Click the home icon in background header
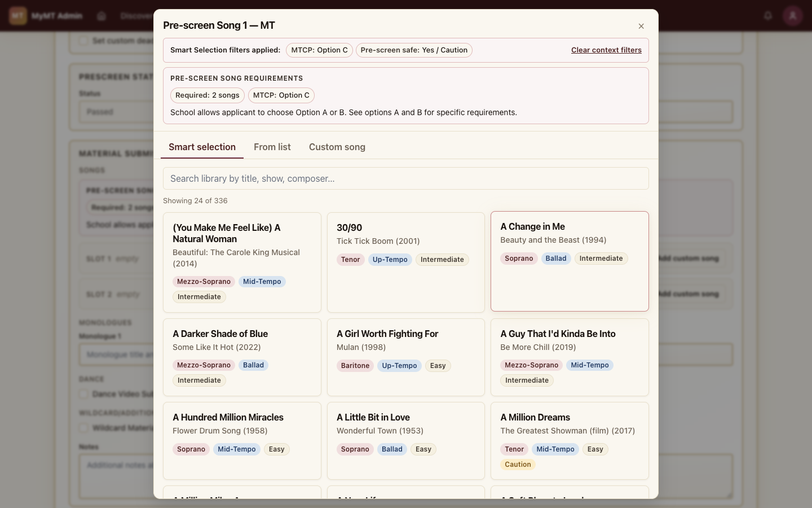Image resolution: width=812 pixels, height=508 pixels. coord(101,16)
